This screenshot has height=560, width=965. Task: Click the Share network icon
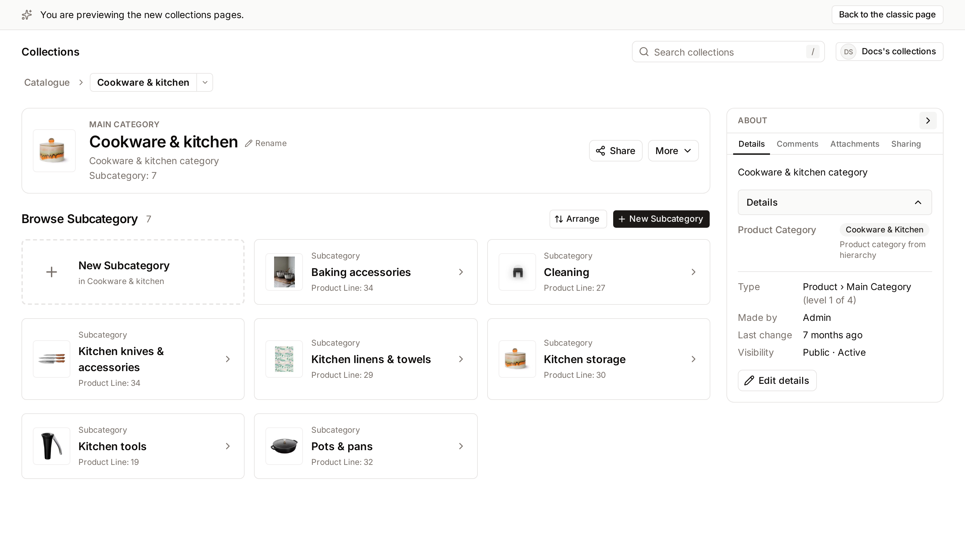600,151
